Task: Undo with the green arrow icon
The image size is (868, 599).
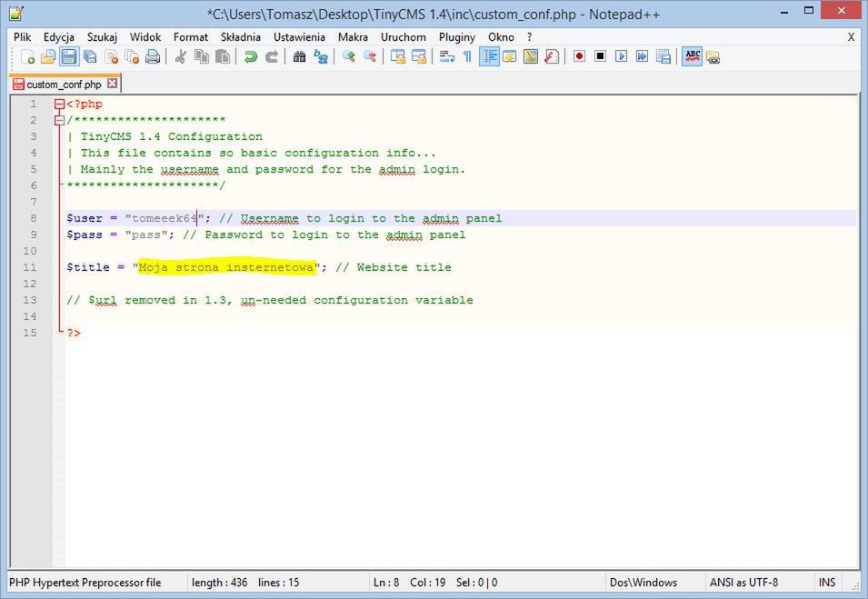Action: [x=251, y=56]
